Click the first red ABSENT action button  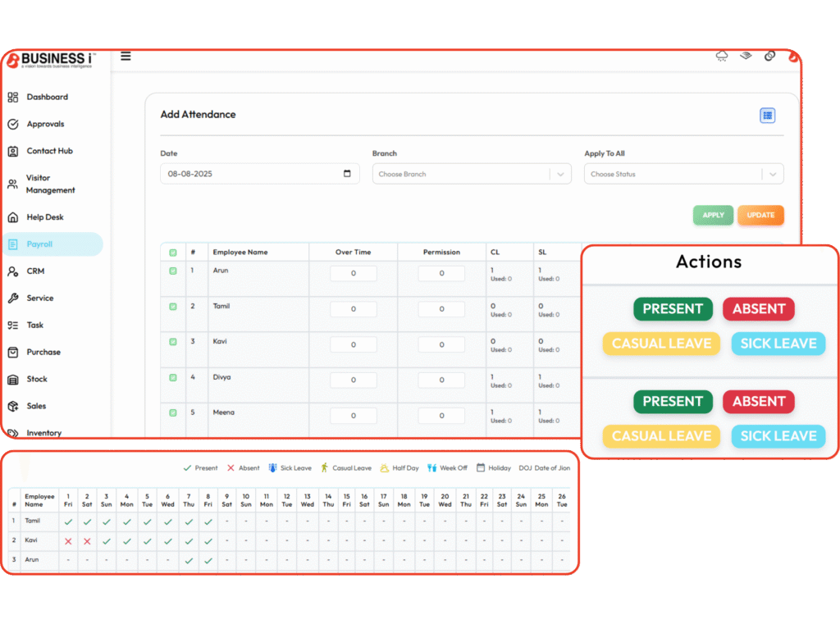pos(758,309)
